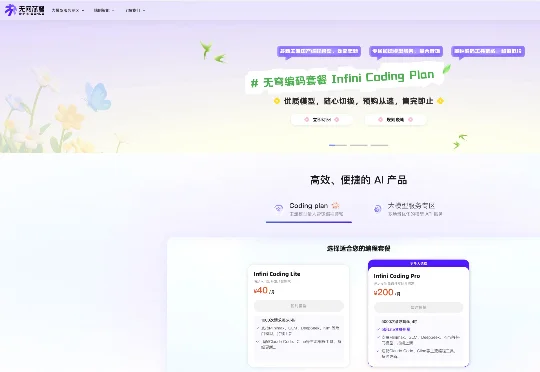Click the gray button on Pro card
The height and width of the screenshot is (372, 540).
418,308
